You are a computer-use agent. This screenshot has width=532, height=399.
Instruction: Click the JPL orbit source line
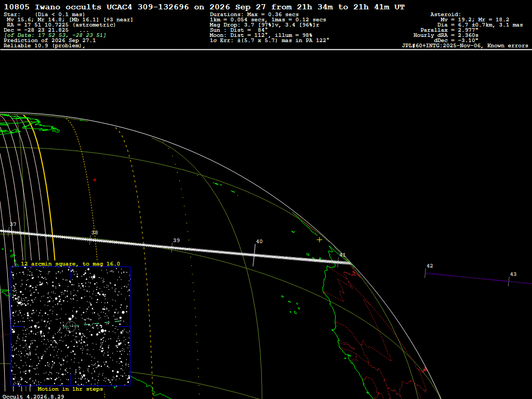[465, 46]
